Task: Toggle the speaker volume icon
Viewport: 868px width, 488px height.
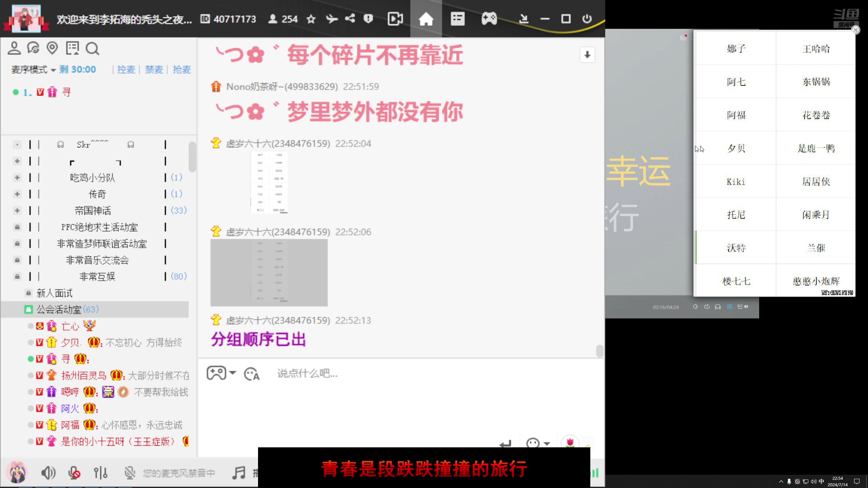Action: tap(48, 472)
